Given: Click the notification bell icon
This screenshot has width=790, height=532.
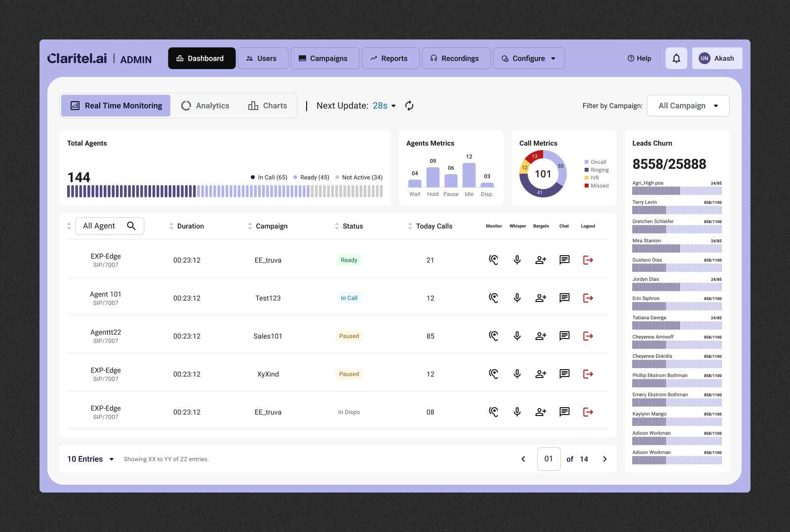Looking at the screenshot, I should tap(676, 58).
